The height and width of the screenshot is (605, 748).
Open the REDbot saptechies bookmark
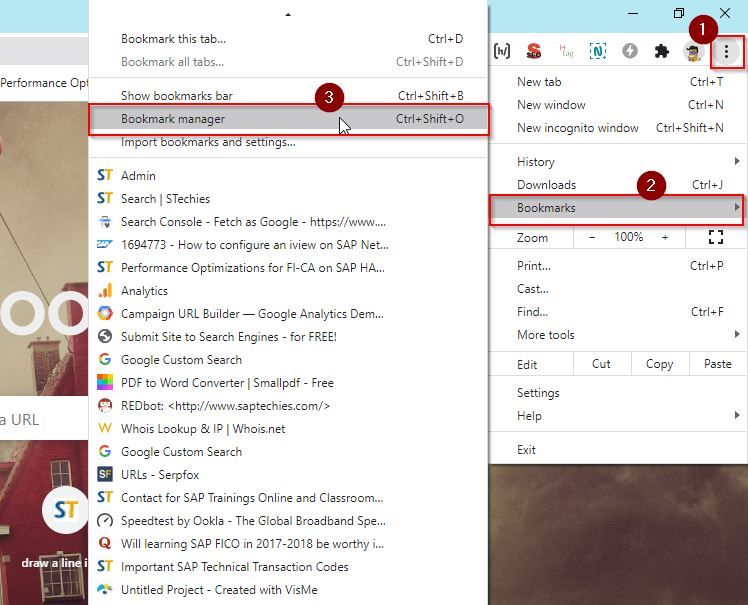click(288, 406)
